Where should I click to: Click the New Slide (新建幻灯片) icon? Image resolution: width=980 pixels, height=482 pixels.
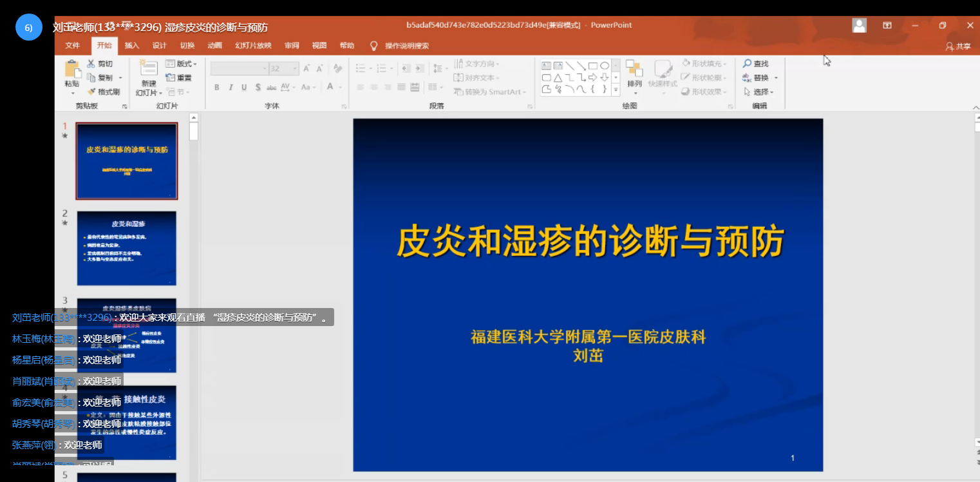pyautogui.click(x=149, y=68)
